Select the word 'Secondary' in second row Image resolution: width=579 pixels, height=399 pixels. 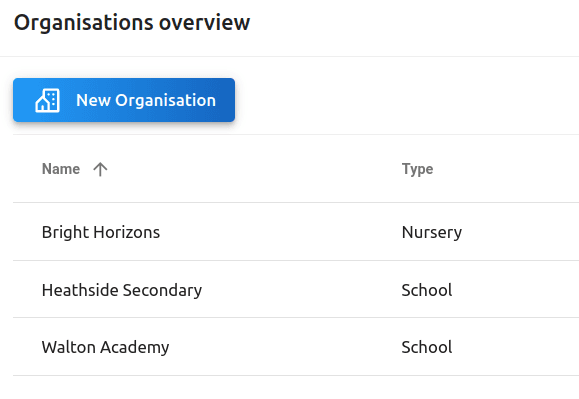[x=162, y=290]
